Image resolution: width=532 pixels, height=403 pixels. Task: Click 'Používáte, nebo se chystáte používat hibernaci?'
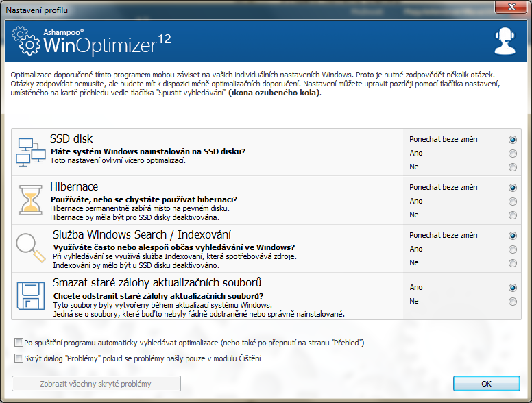click(x=144, y=199)
